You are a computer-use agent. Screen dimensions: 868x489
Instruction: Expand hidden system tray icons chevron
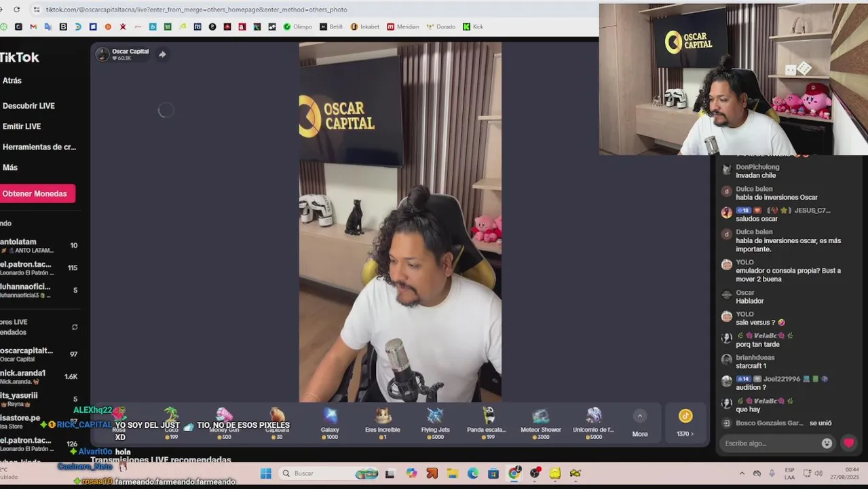[742, 473]
